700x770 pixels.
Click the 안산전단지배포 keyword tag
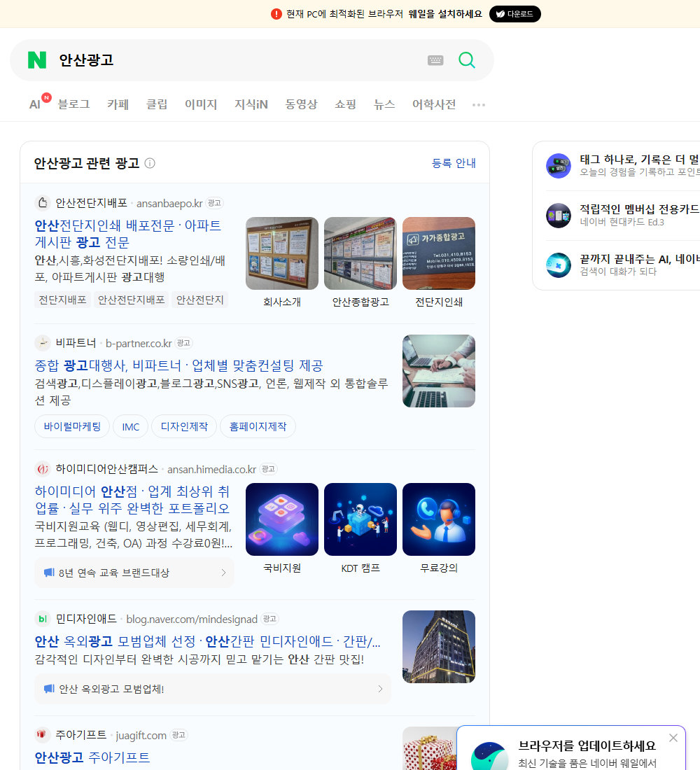coord(131,300)
